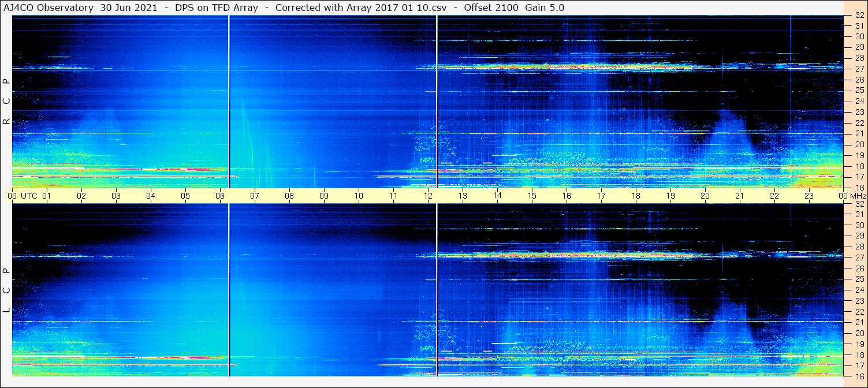The width and height of the screenshot is (868, 388).
Task: Click the 27 MHz label of RCP spectrogram
Action: (x=859, y=69)
